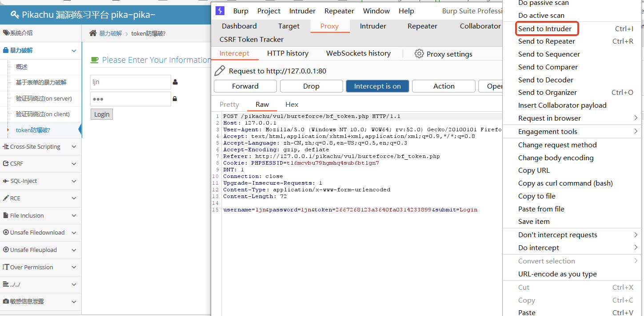644x316 pixels.
Task: Open the Do intercept submenu arrow
Action: (x=636, y=247)
